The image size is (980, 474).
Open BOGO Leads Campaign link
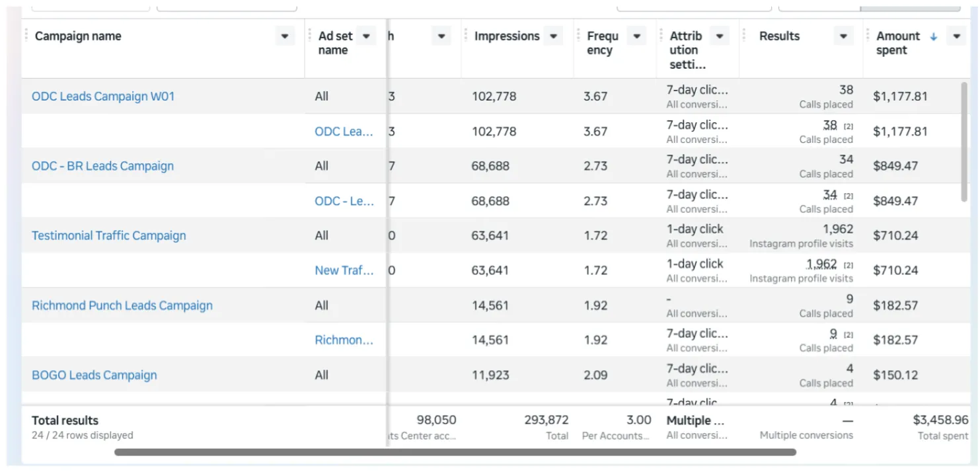tap(94, 375)
